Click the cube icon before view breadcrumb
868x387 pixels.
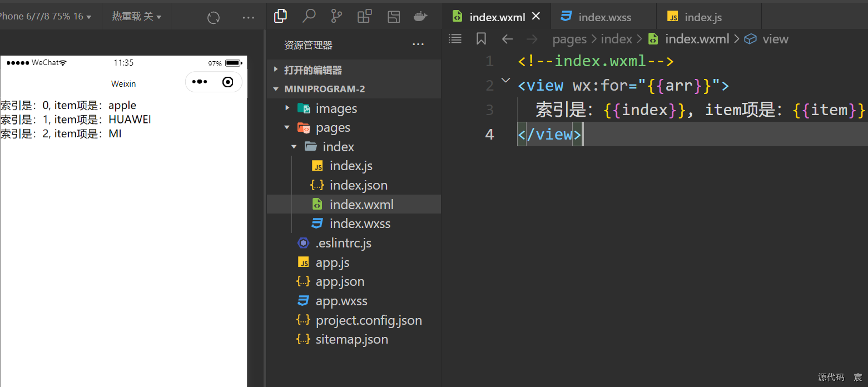click(751, 39)
